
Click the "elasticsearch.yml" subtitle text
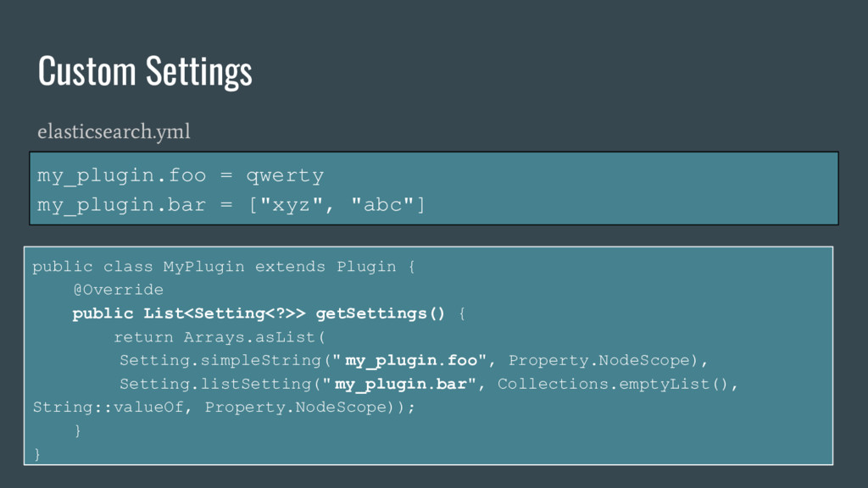114,132
